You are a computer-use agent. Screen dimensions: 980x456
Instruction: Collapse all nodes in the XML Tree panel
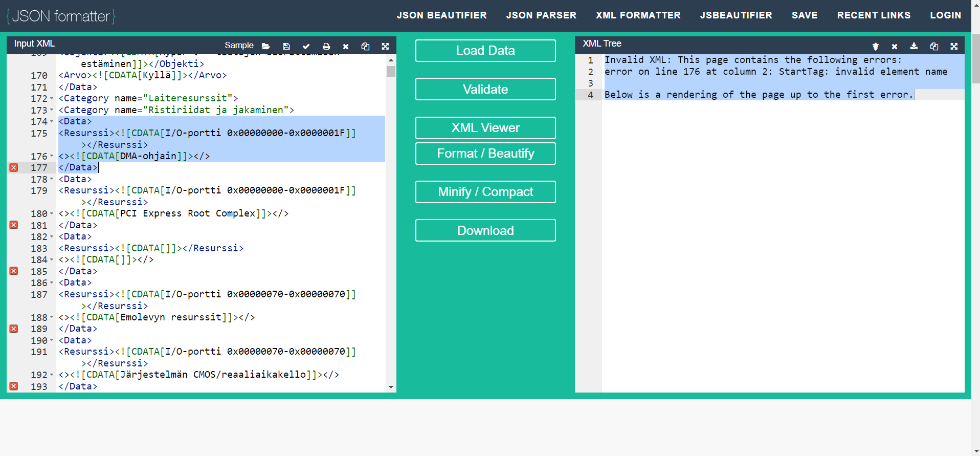pos(875,46)
